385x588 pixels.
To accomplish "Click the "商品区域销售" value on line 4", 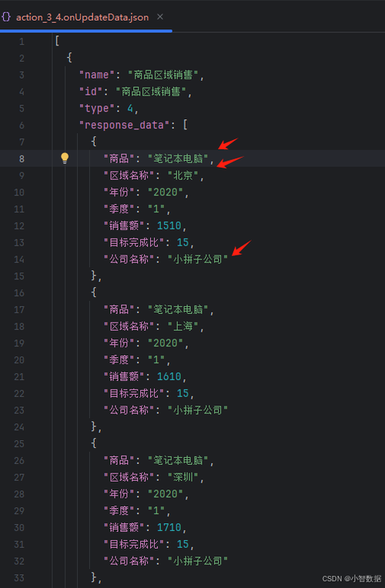I will pos(151,92).
